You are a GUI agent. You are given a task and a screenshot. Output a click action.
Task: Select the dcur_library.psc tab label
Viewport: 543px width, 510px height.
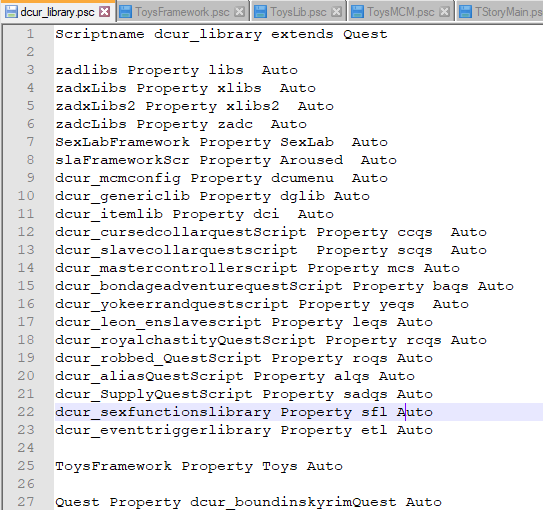(57, 12)
